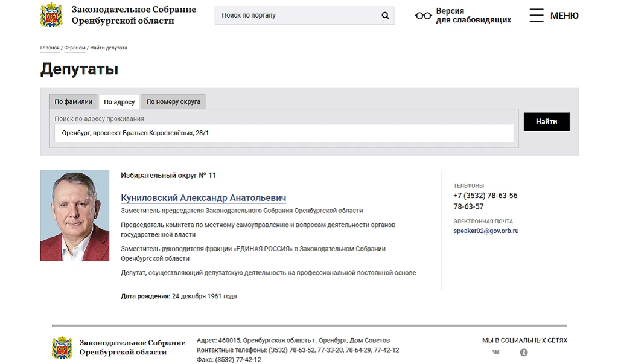Click the address search input field

click(284, 133)
